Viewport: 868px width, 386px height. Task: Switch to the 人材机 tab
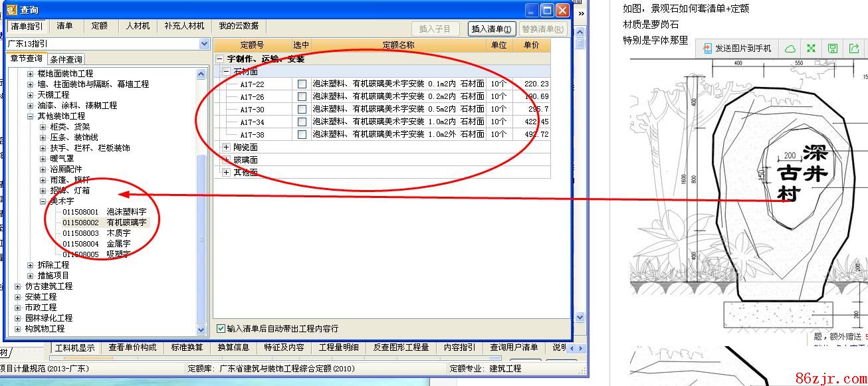click(x=138, y=26)
